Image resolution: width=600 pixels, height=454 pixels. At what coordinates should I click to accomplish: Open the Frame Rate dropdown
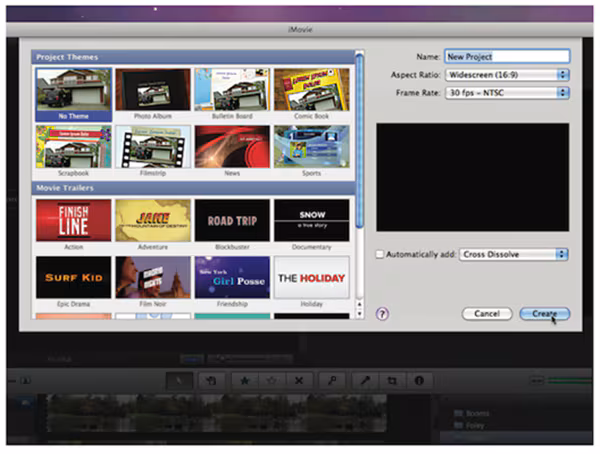tap(507, 93)
